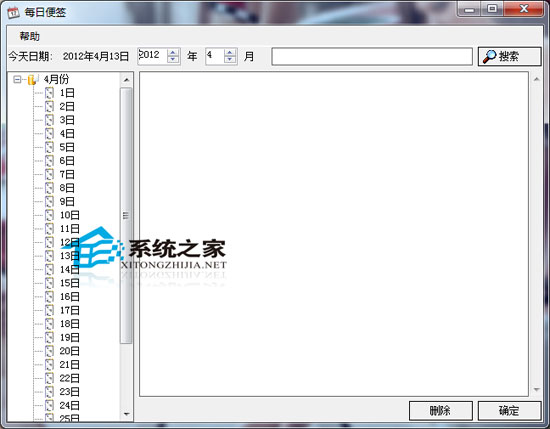The width and height of the screenshot is (550, 429).
Task: Click the note icon beside 19日
Action: [x=49, y=338]
